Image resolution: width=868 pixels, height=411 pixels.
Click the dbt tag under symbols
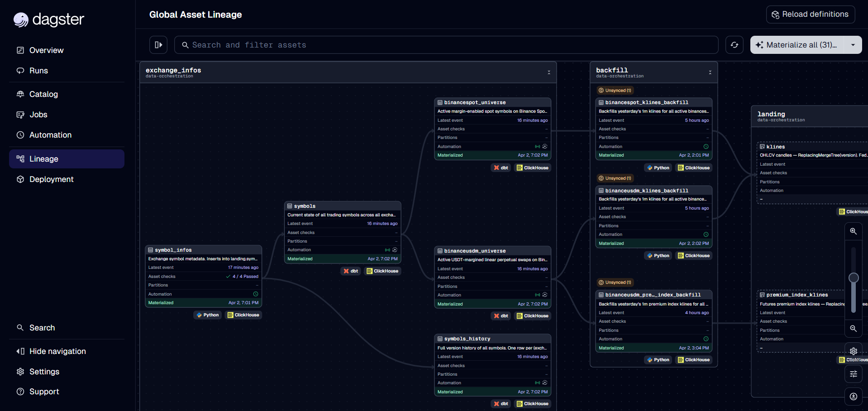click(x=351, y=271)
